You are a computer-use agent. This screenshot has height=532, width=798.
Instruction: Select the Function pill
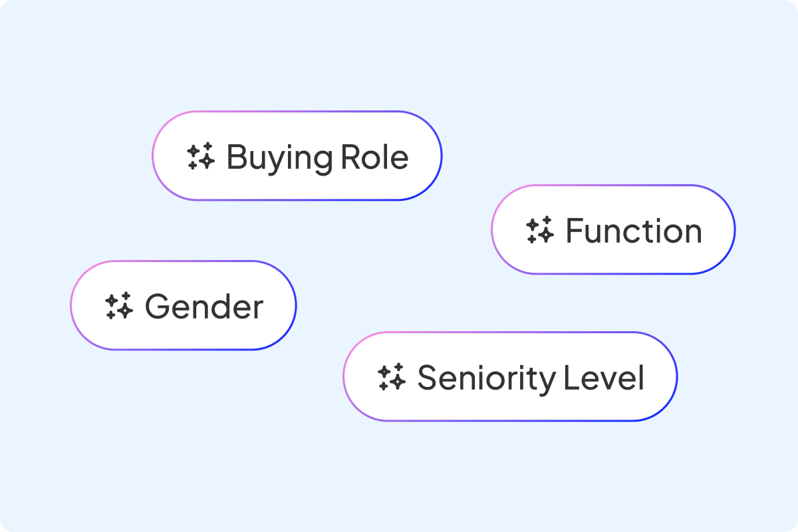point(613,229)
